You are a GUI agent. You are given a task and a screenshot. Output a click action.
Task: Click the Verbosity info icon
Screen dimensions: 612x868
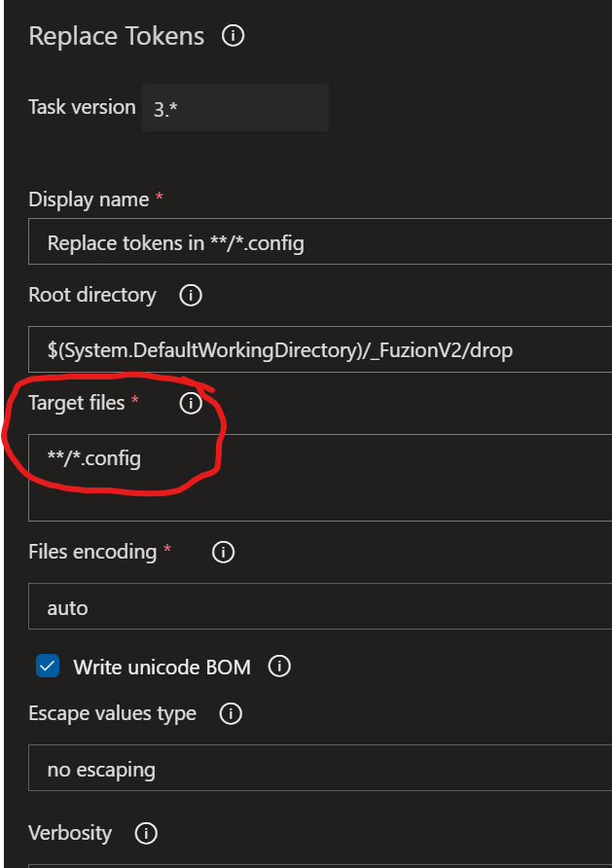pyautogui.click(x=146, y=833)
